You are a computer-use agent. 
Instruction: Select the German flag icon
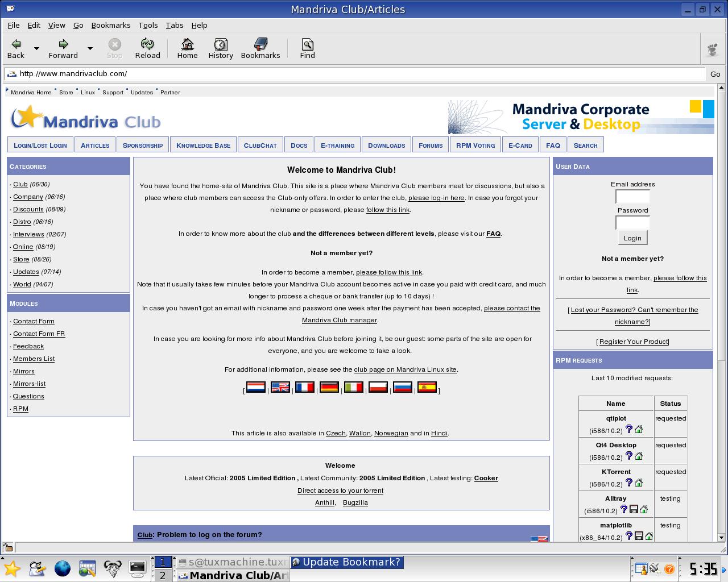[x=329, y=388]
